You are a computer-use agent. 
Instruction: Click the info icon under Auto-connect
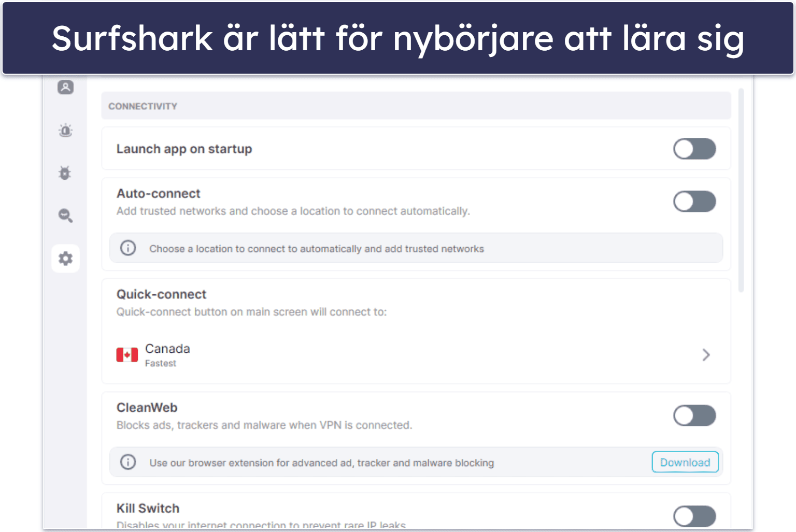[128, 248]
